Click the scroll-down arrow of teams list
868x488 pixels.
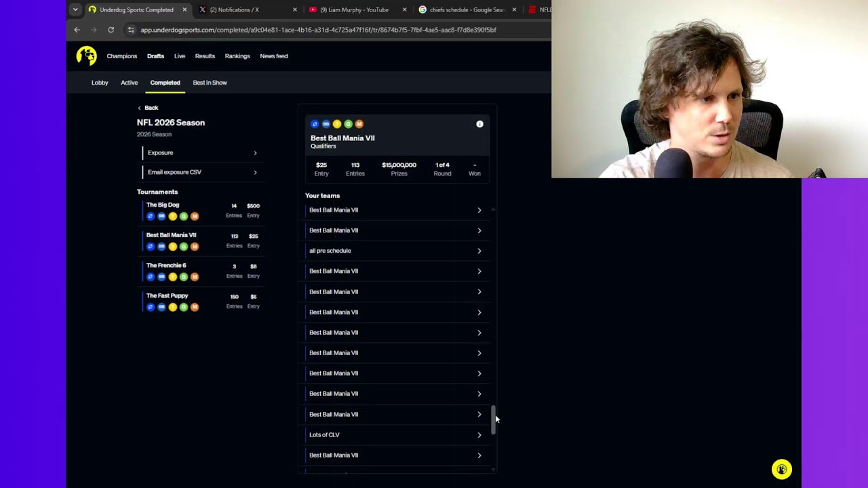(493, 470)
